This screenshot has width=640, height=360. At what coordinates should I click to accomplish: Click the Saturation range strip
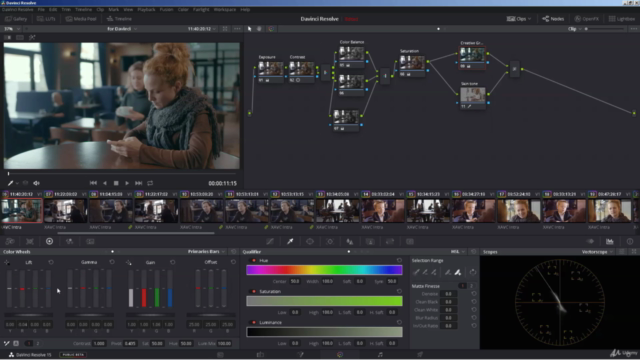(324, 301)
